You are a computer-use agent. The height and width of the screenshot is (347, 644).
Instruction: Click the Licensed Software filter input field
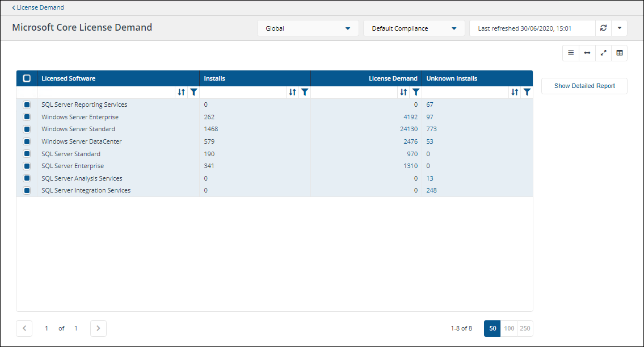[106, 92]
